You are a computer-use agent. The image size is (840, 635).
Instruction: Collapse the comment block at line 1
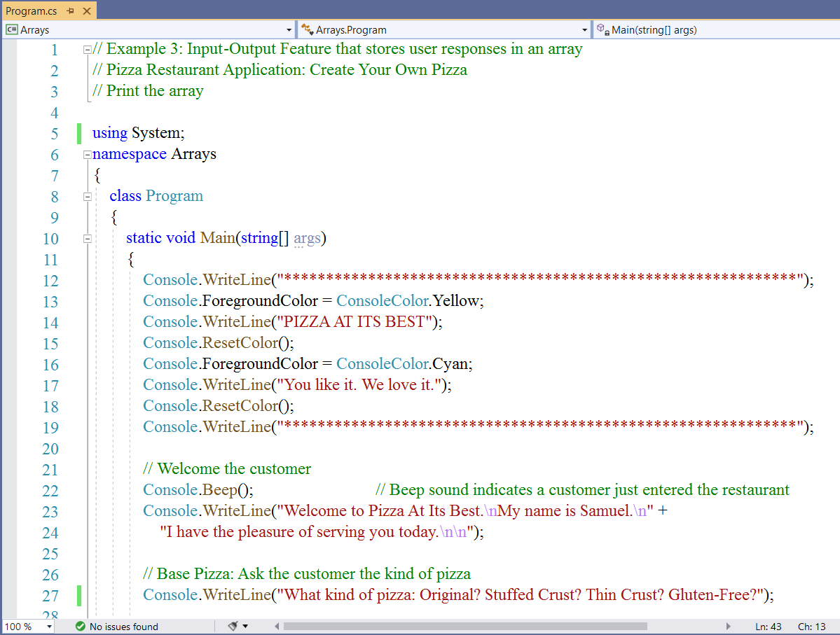pos(87,50)
